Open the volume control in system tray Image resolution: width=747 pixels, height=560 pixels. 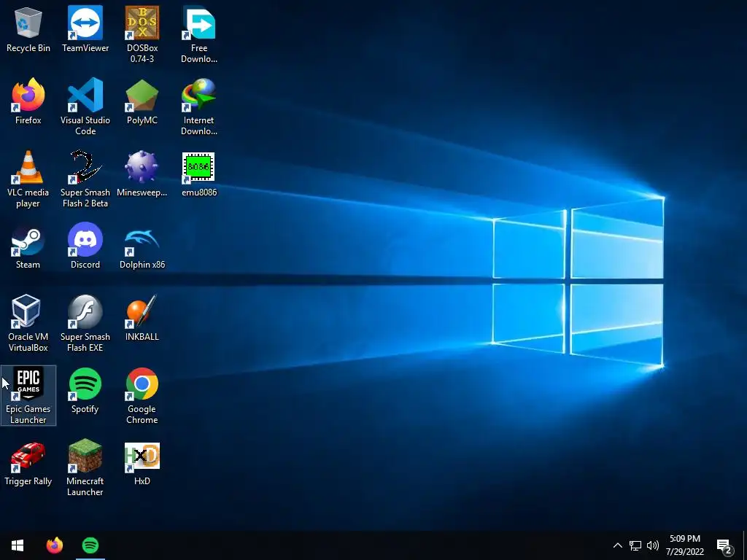(653, 545)
